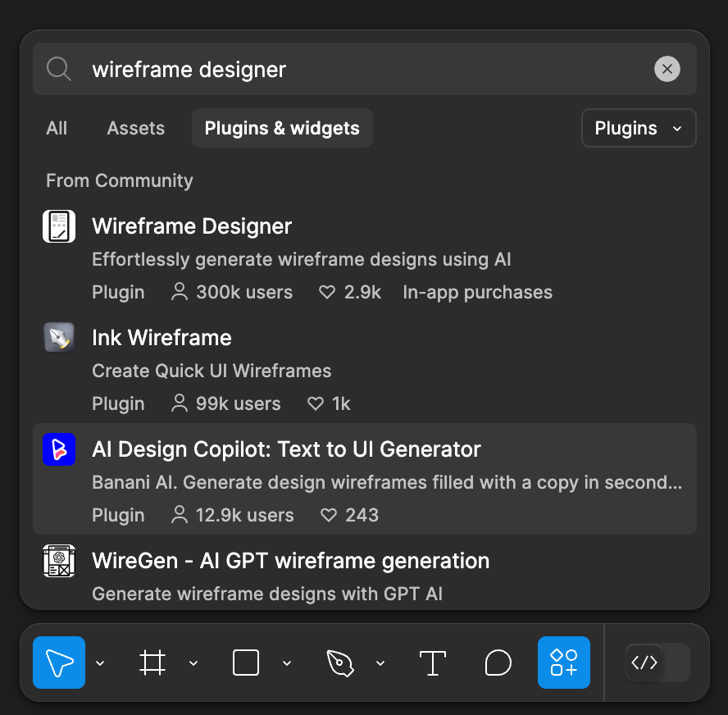Click Generate wireframe designs with GPT AI
The image size is (728, 715).
point(267,594)
